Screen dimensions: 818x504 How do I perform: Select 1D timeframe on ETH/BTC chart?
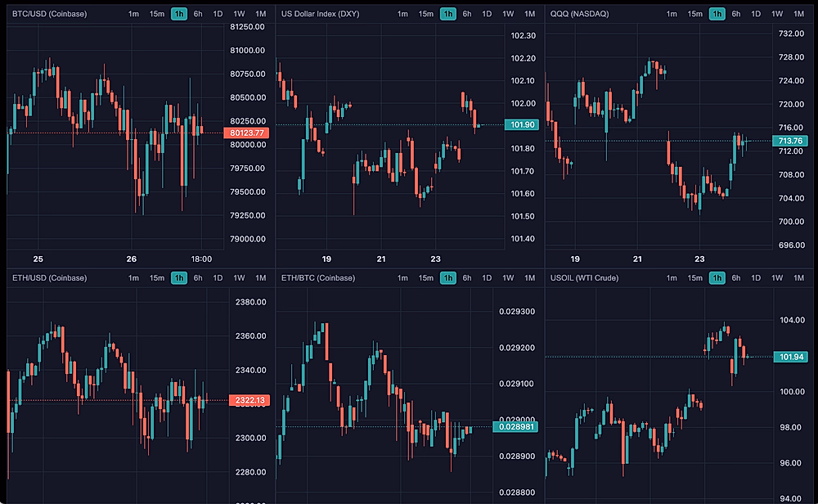coord(487,278)
